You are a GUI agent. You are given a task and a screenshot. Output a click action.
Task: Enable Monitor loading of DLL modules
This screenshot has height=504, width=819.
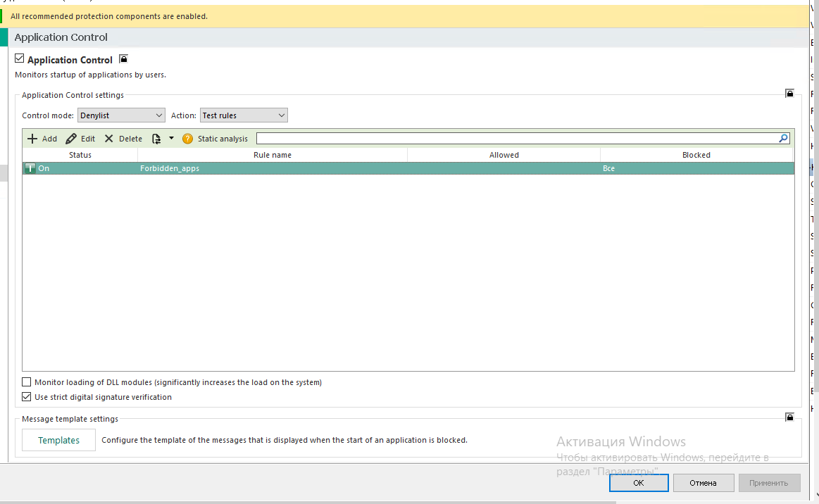click(27, 382)
